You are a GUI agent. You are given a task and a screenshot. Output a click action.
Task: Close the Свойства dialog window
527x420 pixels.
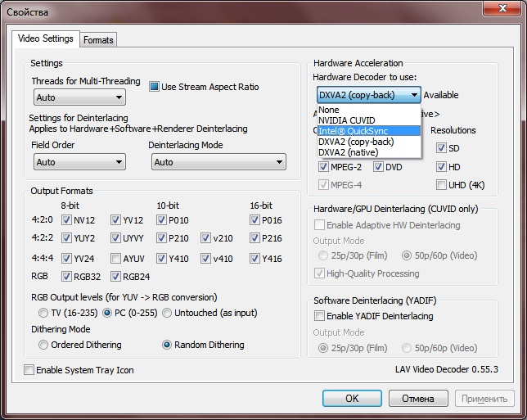498,10
